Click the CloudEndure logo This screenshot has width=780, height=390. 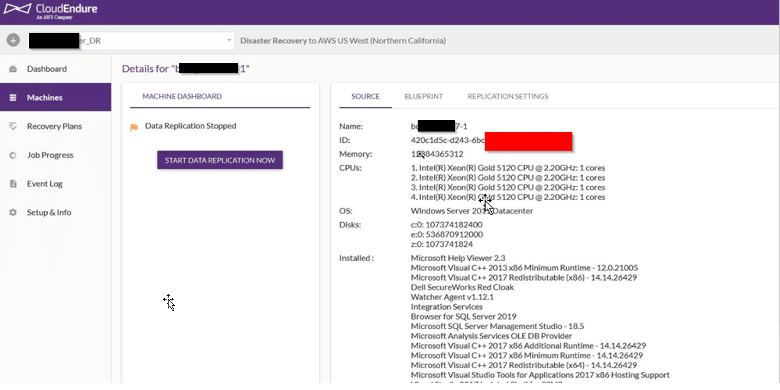tap(51, 10)
